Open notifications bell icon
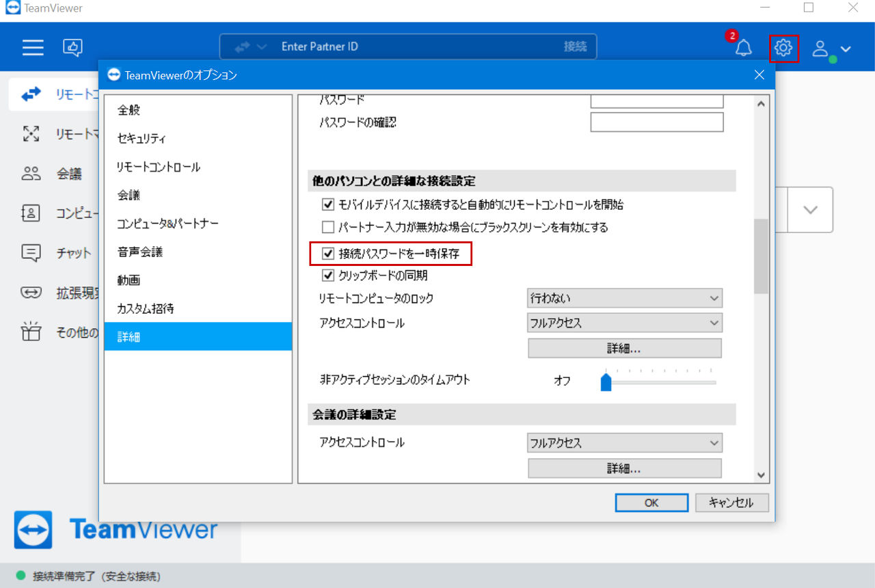 pos(743,47)
